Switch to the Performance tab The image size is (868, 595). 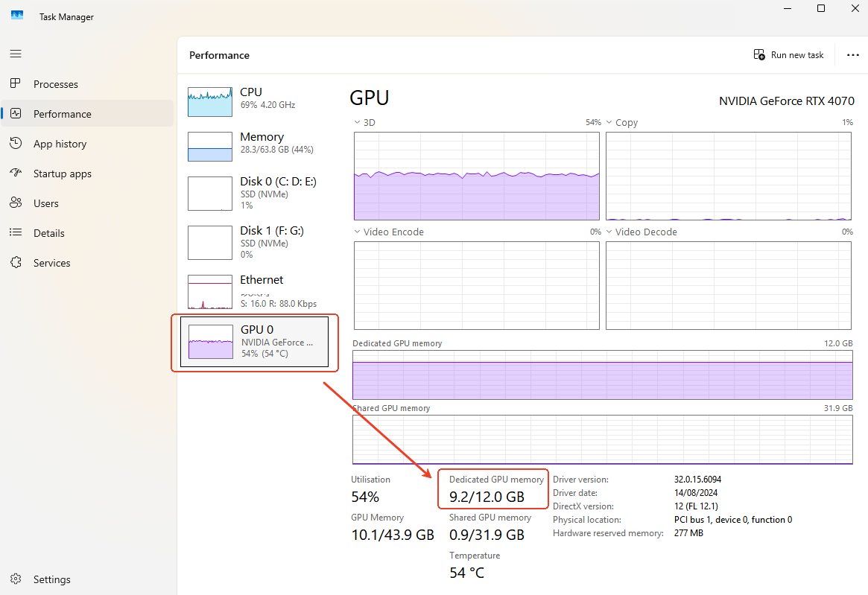[63, 114]
